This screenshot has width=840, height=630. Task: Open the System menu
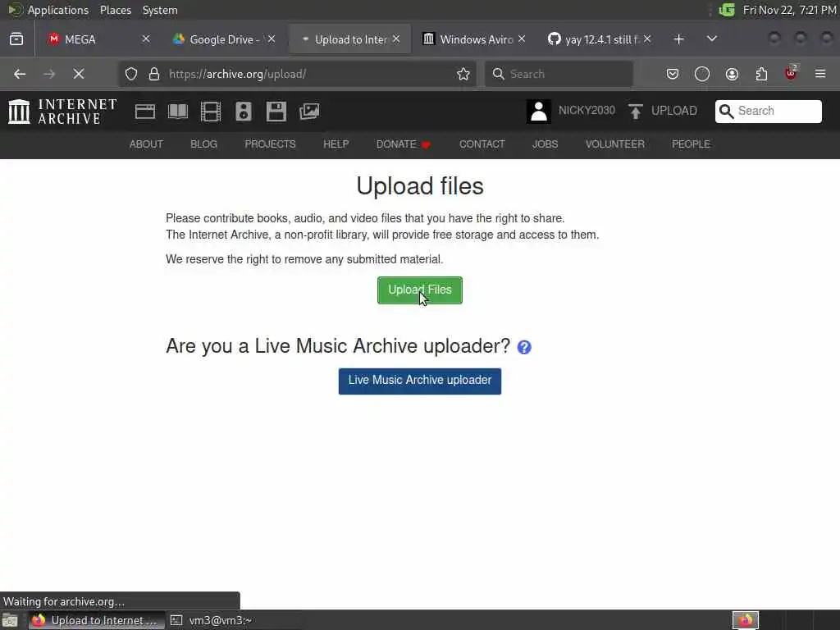coord(160,10)
